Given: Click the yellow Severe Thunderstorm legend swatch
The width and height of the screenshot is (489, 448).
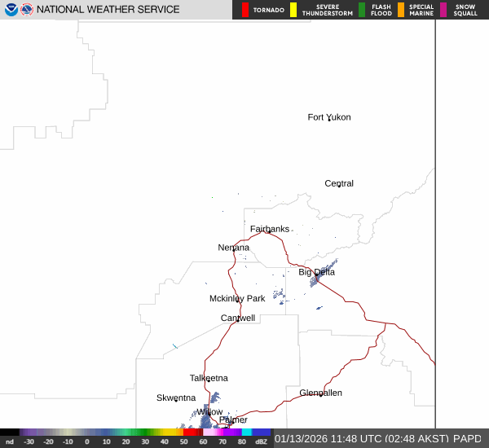Looking at the screenshot, I should (293, 10).
